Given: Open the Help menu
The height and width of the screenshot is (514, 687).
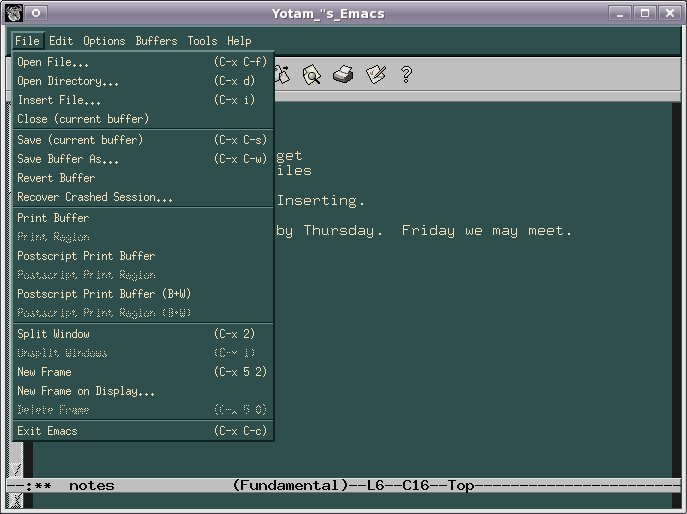Looking at the screenshot, I should point(239,41).
